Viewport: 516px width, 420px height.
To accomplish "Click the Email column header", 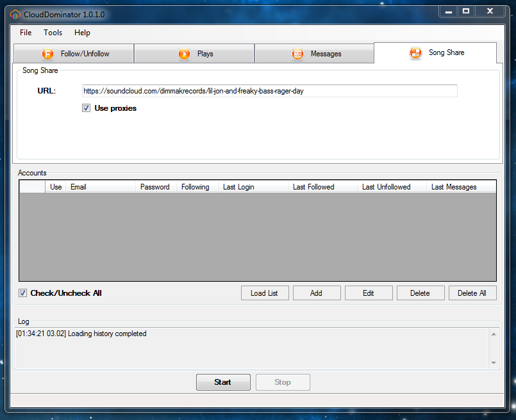I will (x=101, y=187).
